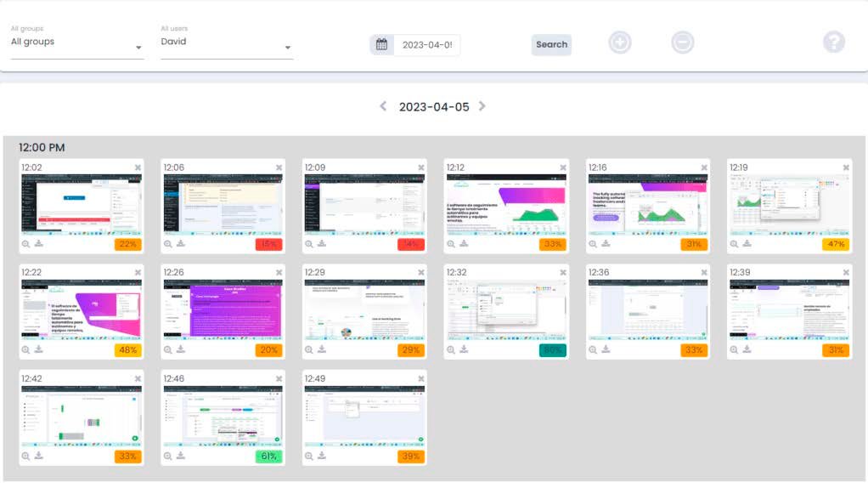868x488 pixels.
Task: Open help via question mark icon
Action: pos(834,43)
